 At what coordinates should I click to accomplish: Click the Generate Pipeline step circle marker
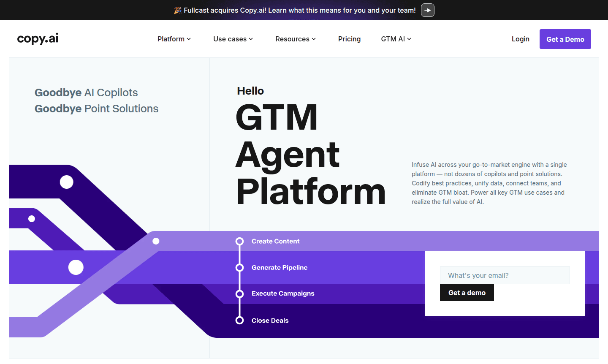(239, 268)
